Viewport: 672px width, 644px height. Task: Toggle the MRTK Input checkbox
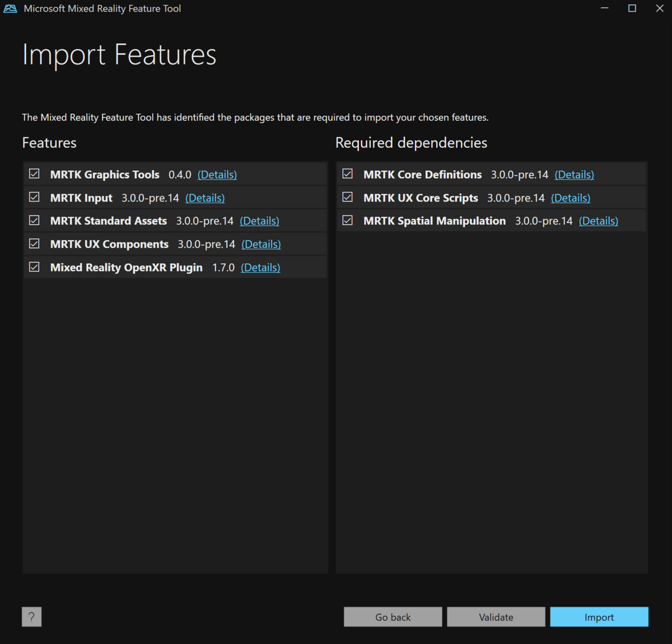pyautogui.click(x=35, y=197)
